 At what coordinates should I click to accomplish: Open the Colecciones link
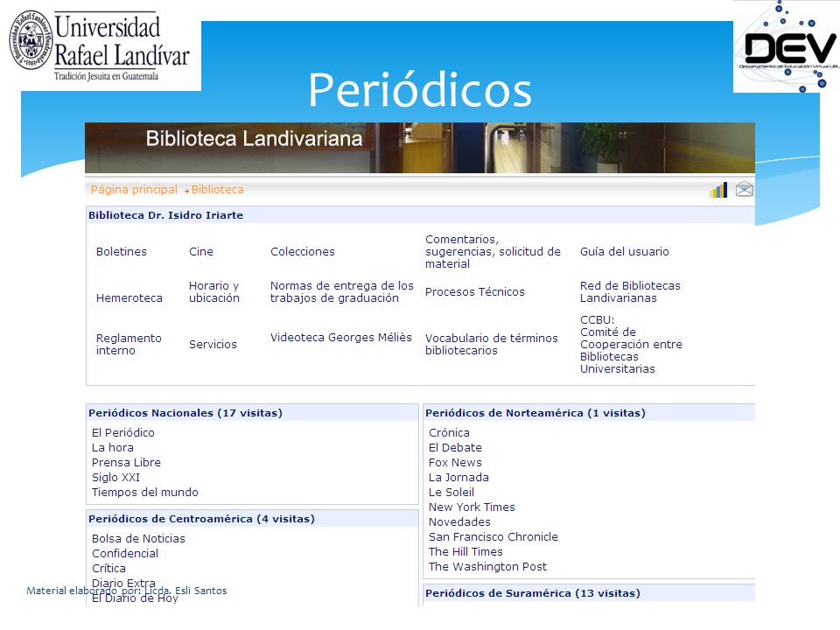[302, 251]
